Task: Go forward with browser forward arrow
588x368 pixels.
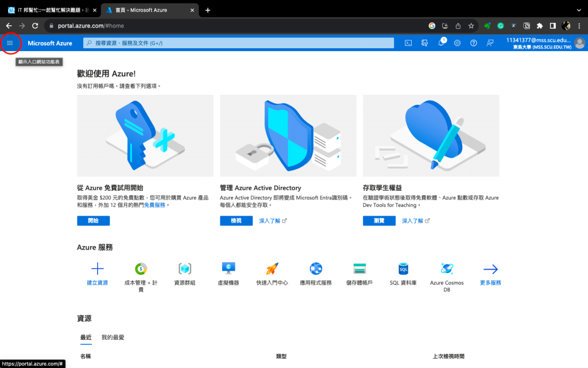Action: [x=22, y=26]
